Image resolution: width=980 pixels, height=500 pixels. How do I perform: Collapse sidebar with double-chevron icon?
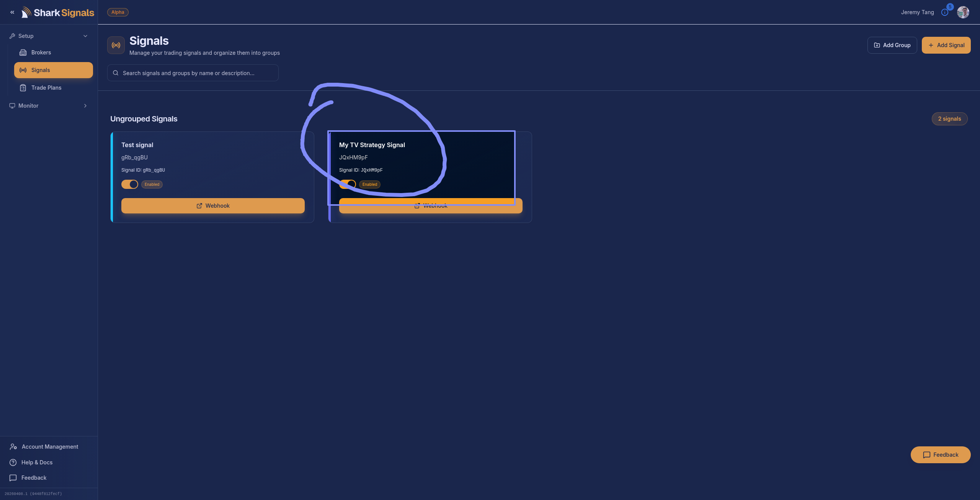(x=12, y=12)
